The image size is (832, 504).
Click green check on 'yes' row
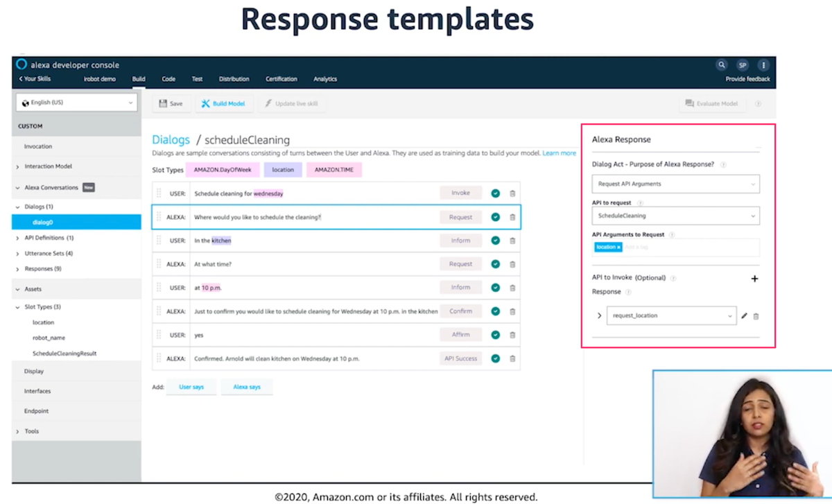[495, 335]
